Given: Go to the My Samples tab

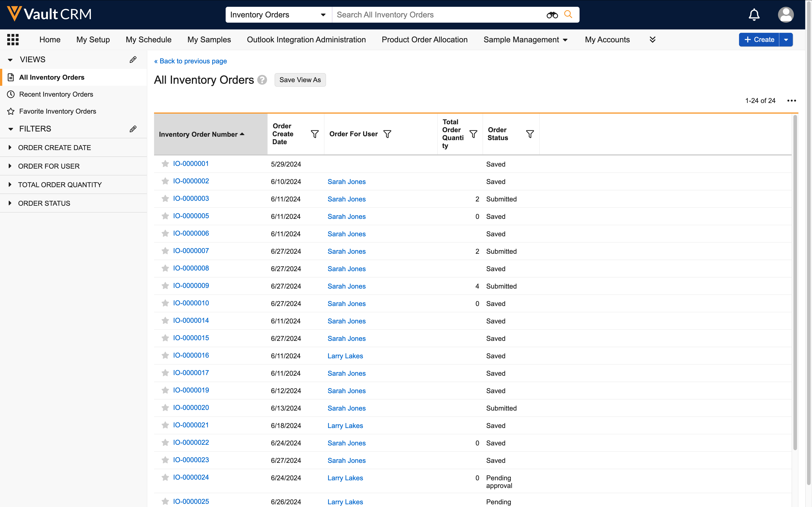Looking at the screenshot, I should pos(209,40).
